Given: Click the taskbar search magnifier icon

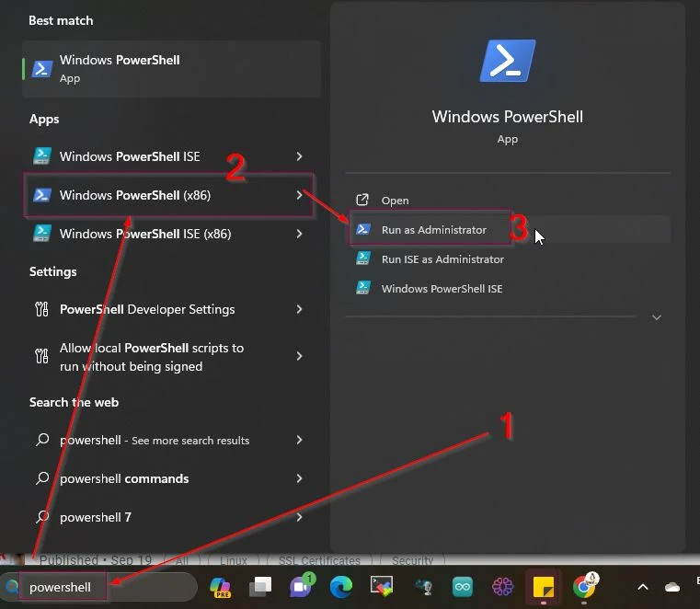Looking at the screenshot, I should [12, 587].
